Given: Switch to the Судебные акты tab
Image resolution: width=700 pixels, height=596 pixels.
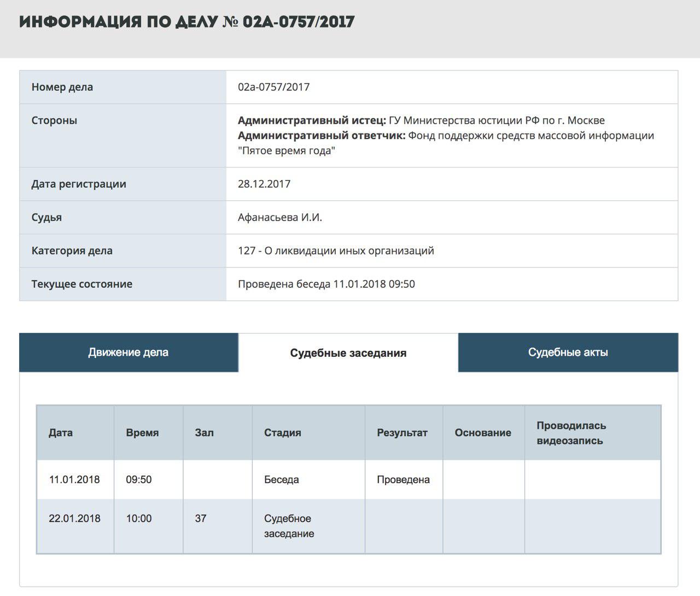Looking at the screenshot, I should pyautogui.click(x=568, y=352).
